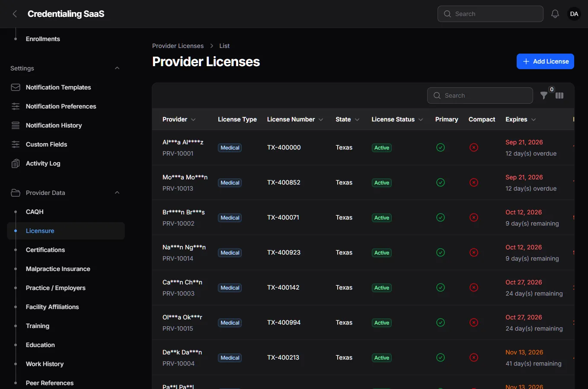Click provider De**k Da***n

point(182,352)
